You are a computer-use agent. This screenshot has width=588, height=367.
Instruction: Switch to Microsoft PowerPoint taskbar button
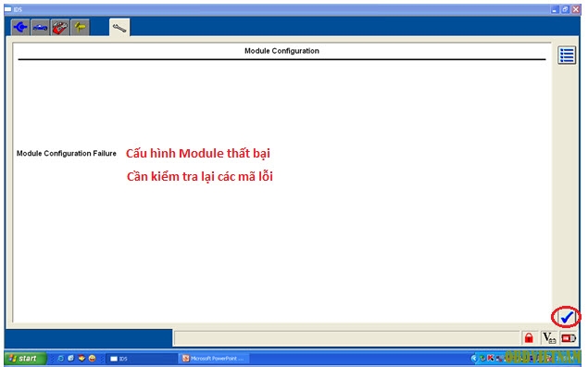click(214, 359)
